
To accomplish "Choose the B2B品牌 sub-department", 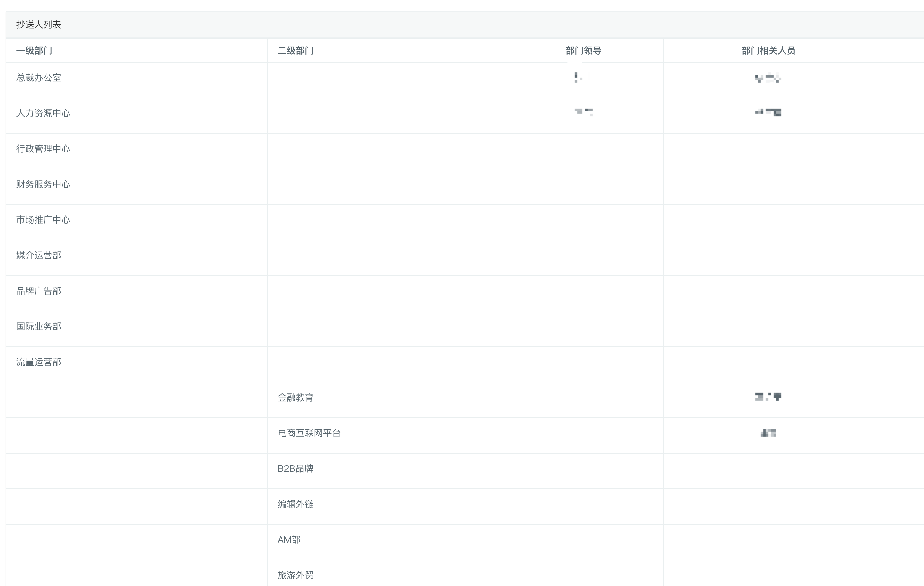I will 295,468.
